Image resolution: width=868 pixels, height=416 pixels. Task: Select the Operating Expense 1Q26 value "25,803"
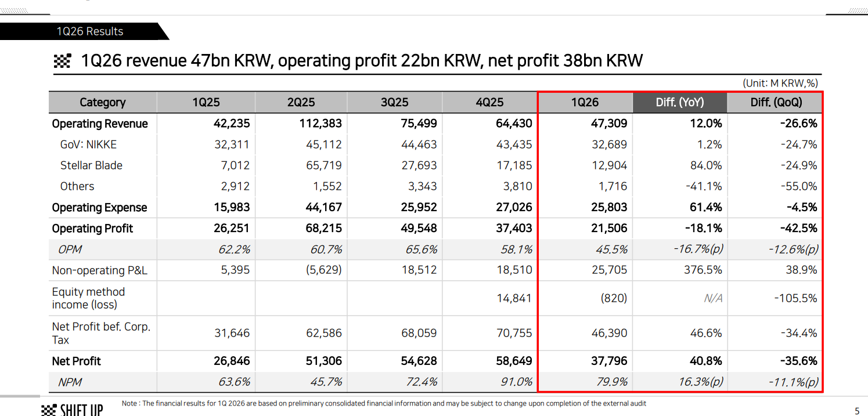pyautogui.click(x=609, y=207)
